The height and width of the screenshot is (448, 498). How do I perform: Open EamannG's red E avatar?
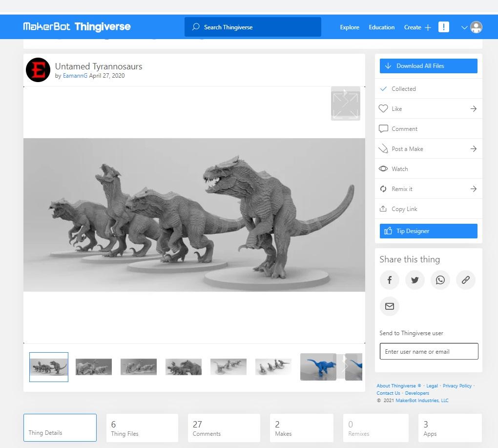(x=38, y=70)
